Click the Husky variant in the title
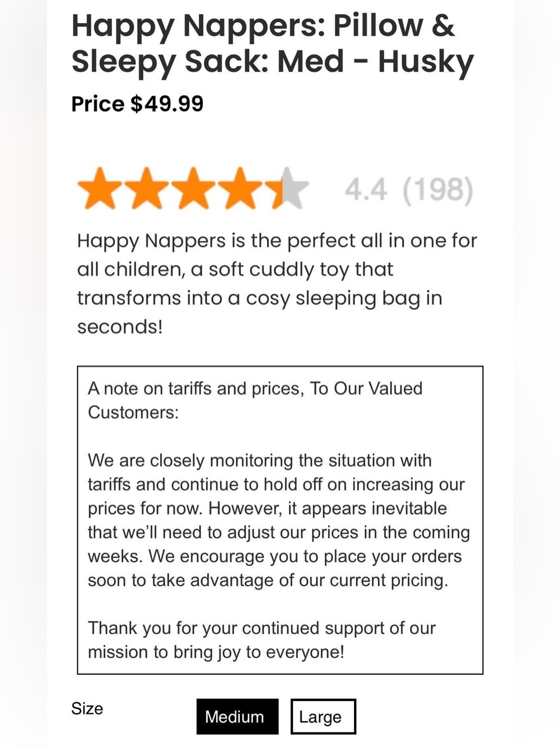 426,62
